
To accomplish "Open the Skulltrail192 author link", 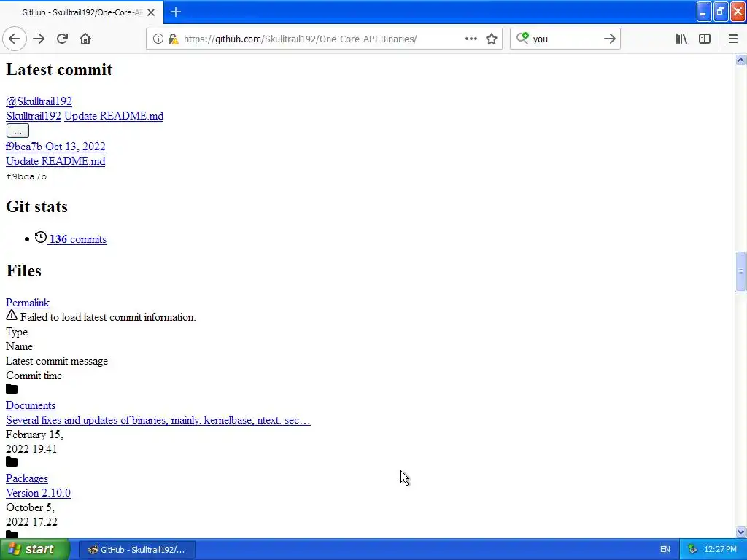I will pyautogui.click(x=34, y=116).
